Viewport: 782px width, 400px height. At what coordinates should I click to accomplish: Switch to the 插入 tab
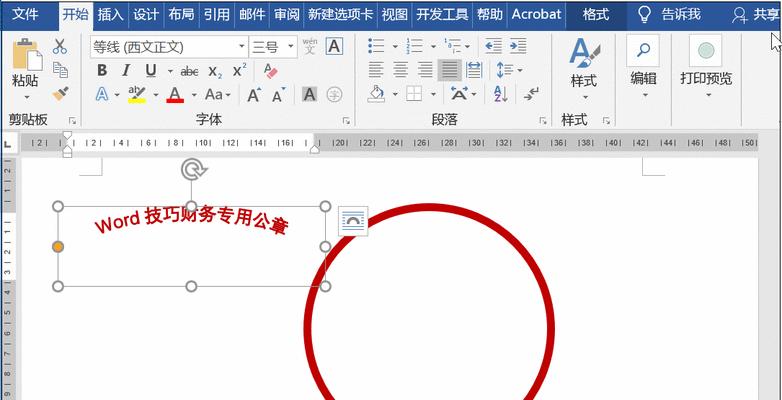(x=110, y=14)
